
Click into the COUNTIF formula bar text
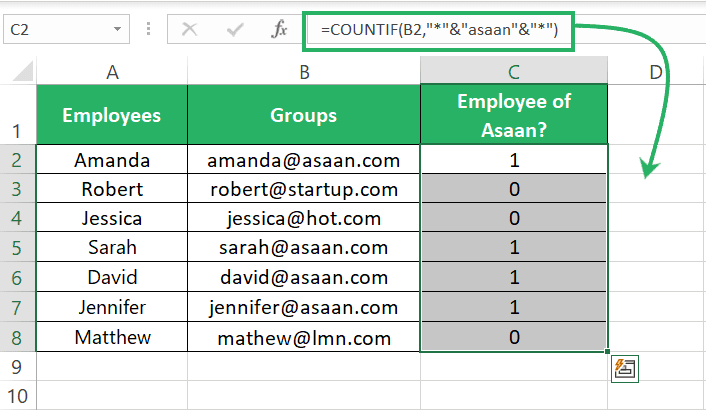439,30
